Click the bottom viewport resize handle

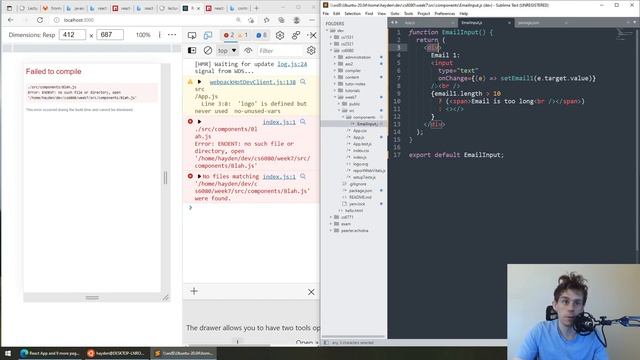tap(92, 298)
